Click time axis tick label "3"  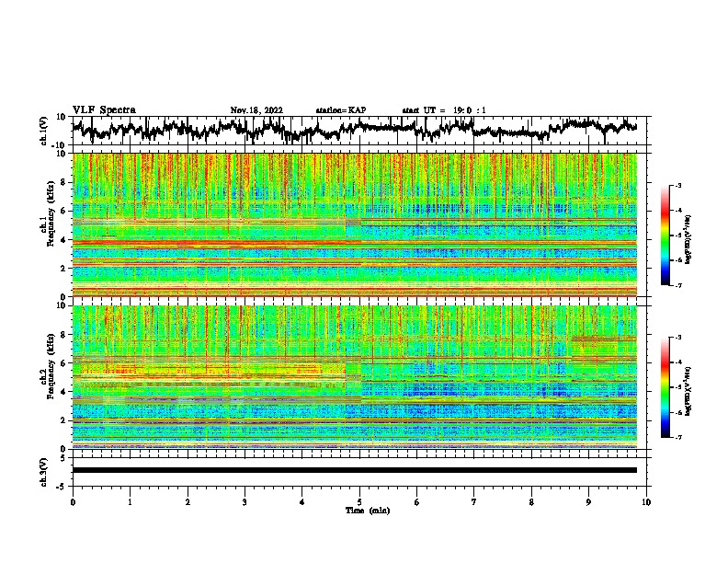pyautogui.click(x=245, y=502)
